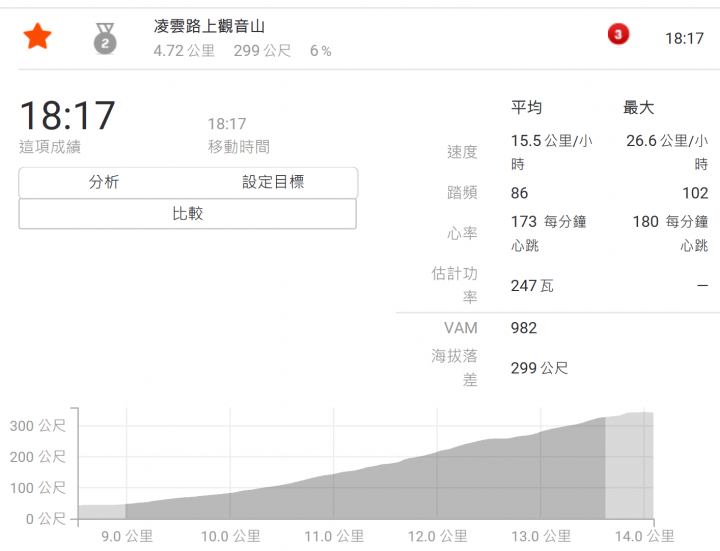720x551 pixels.
Task: Click the 海拔落差 elevation difference label
Action: (455, 368)
